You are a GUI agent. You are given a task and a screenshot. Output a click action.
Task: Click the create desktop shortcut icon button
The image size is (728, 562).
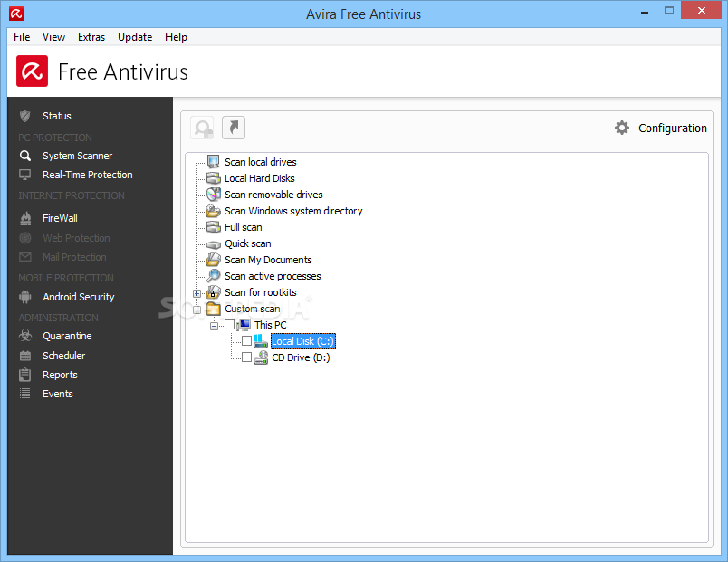coord(234,128)
